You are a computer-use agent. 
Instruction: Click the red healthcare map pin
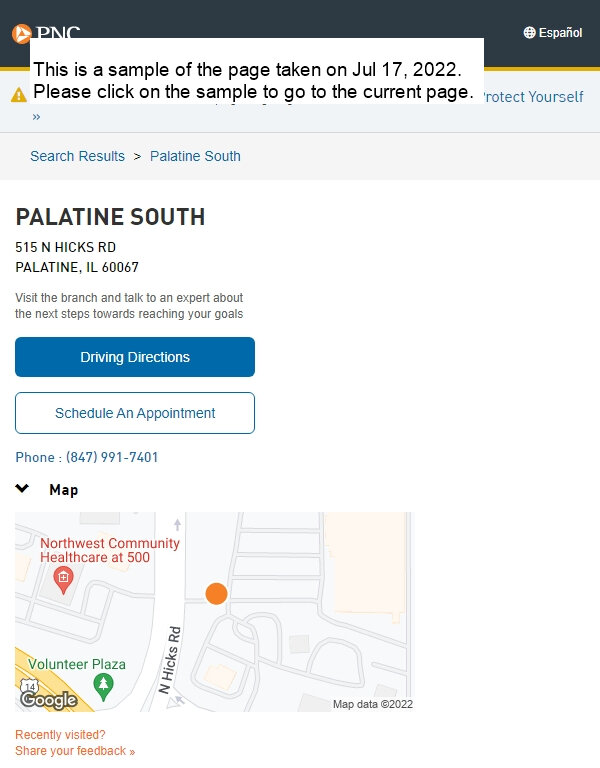tap(63, 580)
